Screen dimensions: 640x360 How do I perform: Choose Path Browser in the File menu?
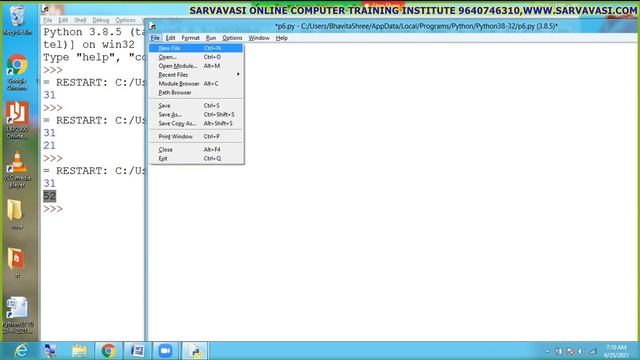(x=196, y=93)
